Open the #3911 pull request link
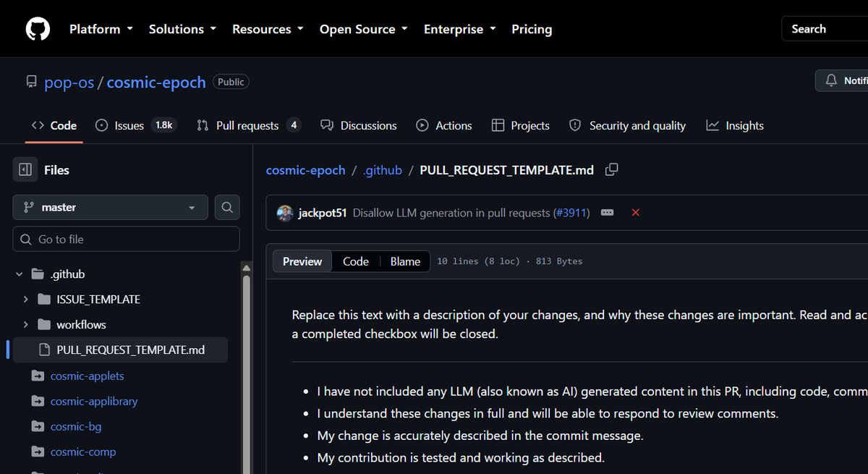The width and height of the screenshot is (868, 474). [571, 213]
